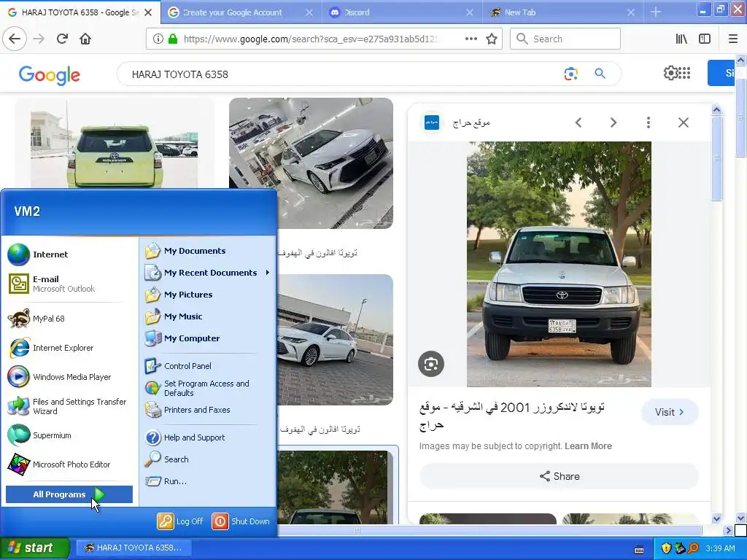Screen dimensions: 747x560
Task: Focus the browser URL address bar
Action: [309, 39]
